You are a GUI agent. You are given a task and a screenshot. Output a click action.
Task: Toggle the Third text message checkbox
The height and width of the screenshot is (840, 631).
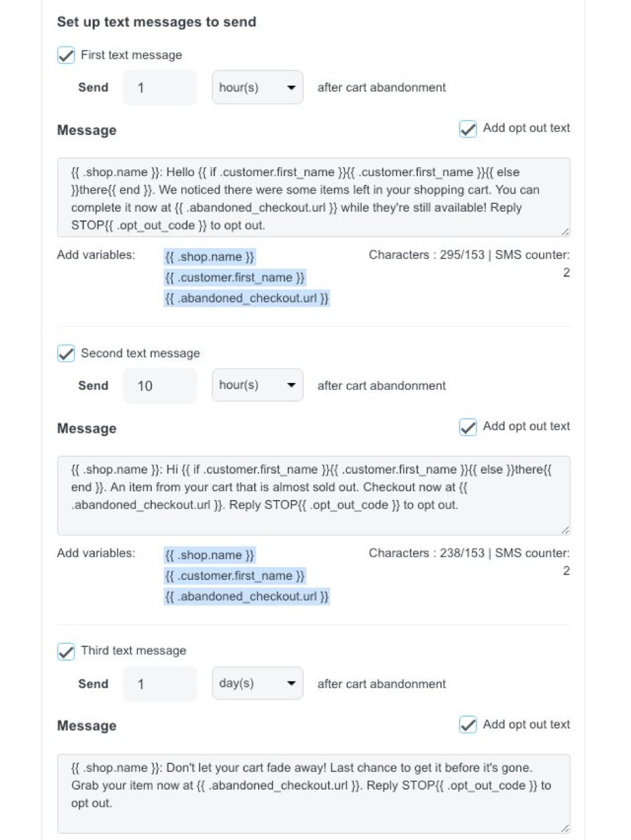(65, 650)
